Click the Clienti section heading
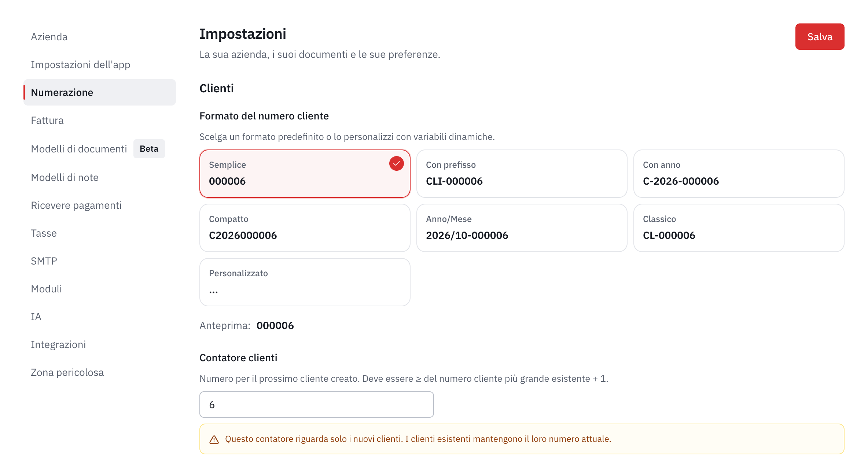The width and height of the screenshot is (868, 469). (x=216, y=88)
